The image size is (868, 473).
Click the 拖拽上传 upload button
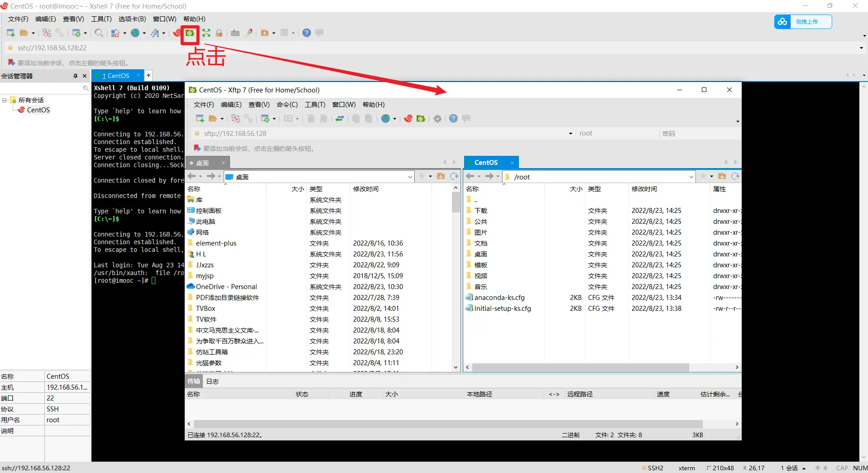pyautogui.click(x=803, y=22)
